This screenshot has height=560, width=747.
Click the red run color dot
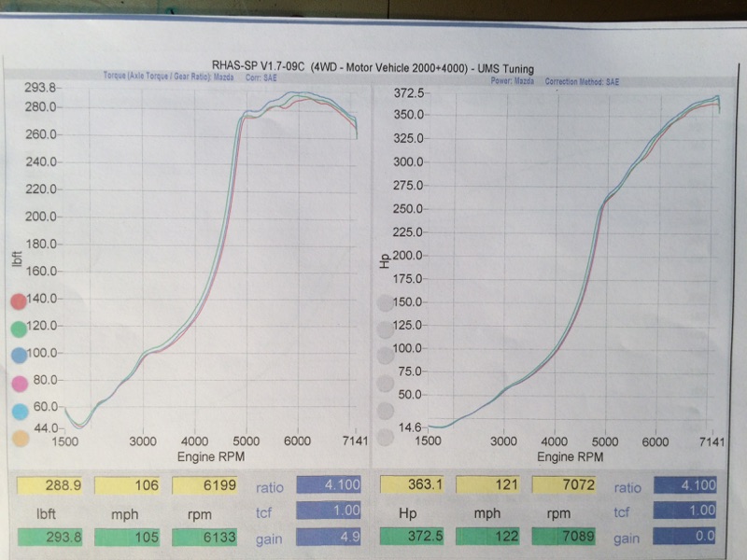coord(19,301)
